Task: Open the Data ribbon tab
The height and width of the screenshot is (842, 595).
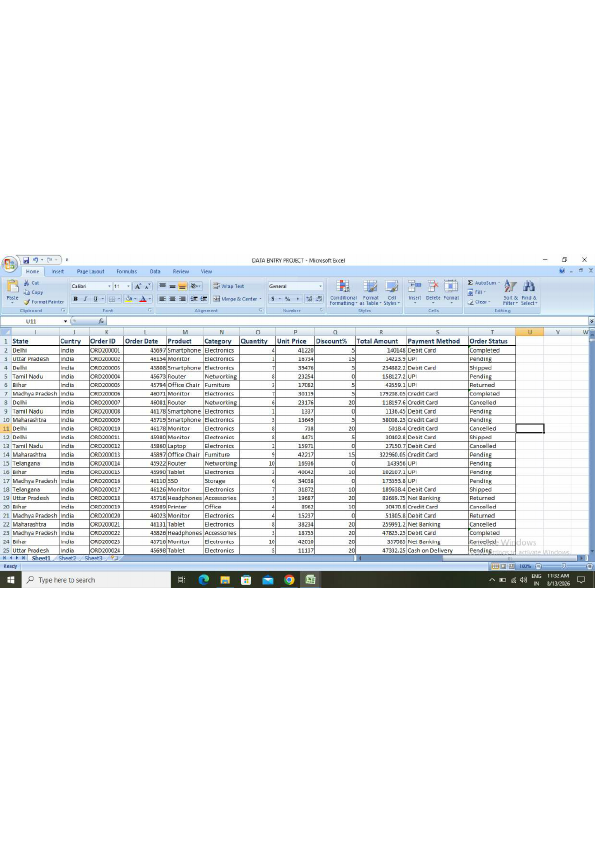Action: (155, 271)
